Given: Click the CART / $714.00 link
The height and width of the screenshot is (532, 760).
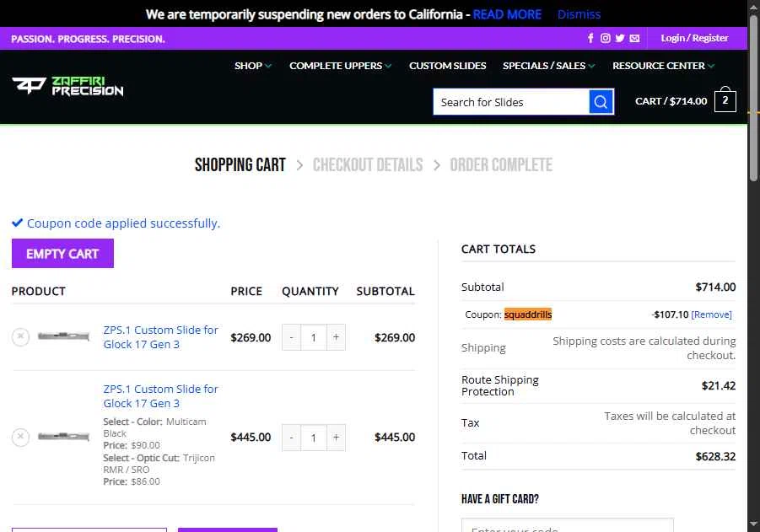Looking at the screenshot, I should tap(671, 101).
